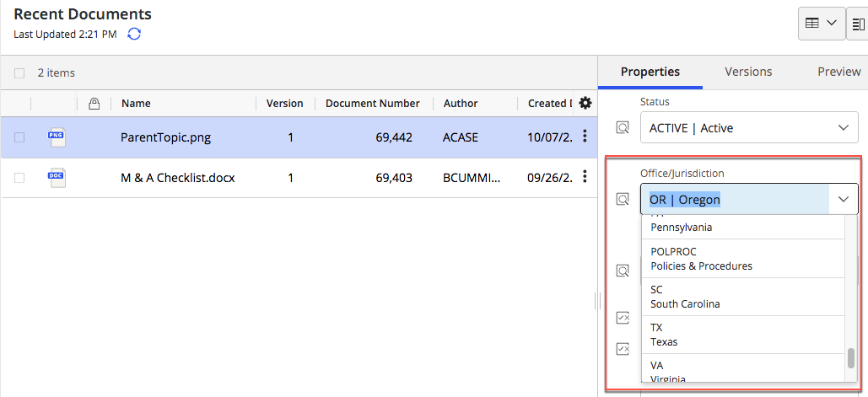Open the kebab menu for ParentTopic.png
The height and width of the screenshot is (397, 868).
pyautogui.click(x=585, y=137)
